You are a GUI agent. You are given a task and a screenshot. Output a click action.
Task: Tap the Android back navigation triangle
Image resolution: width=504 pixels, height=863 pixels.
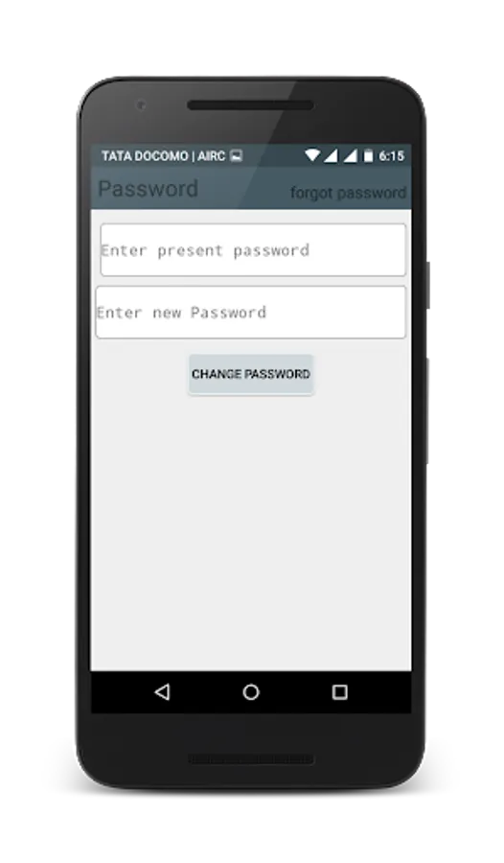tap(162, 691)
